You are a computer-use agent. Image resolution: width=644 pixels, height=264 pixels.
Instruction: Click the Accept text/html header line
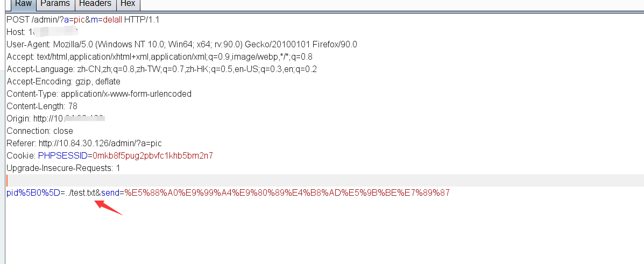(x=159, y=57)
